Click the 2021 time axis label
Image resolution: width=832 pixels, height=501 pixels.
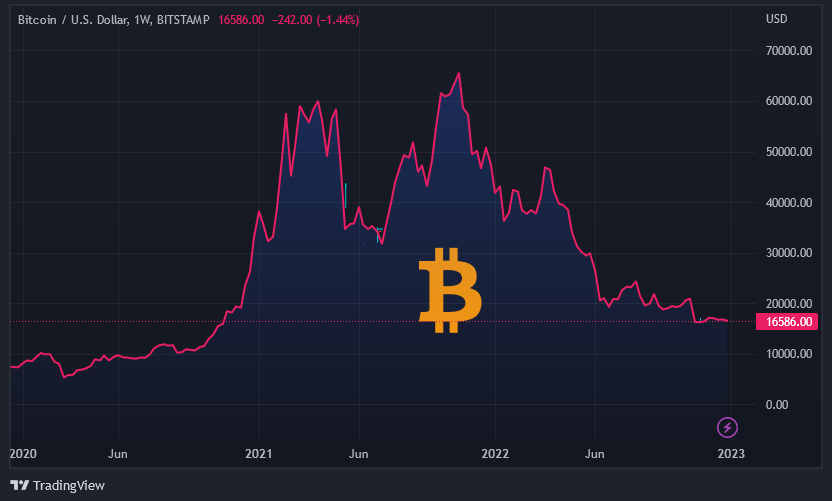coord(258,454)
